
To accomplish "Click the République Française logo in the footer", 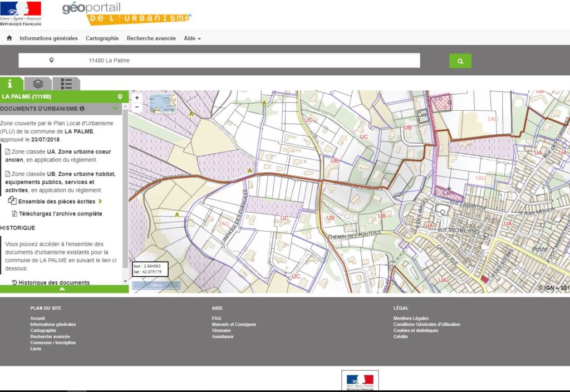I will 360,380.
